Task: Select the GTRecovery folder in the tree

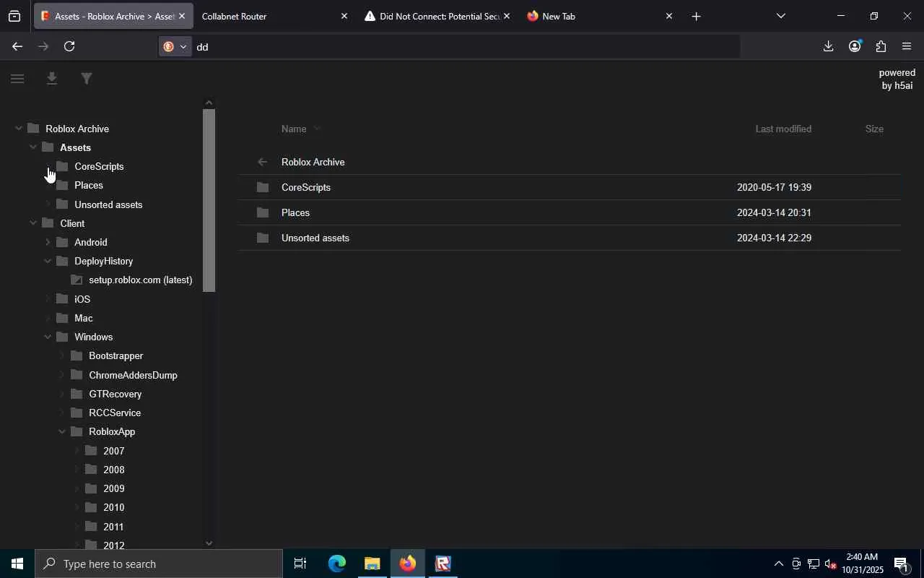Action: (x=115, y=394)
